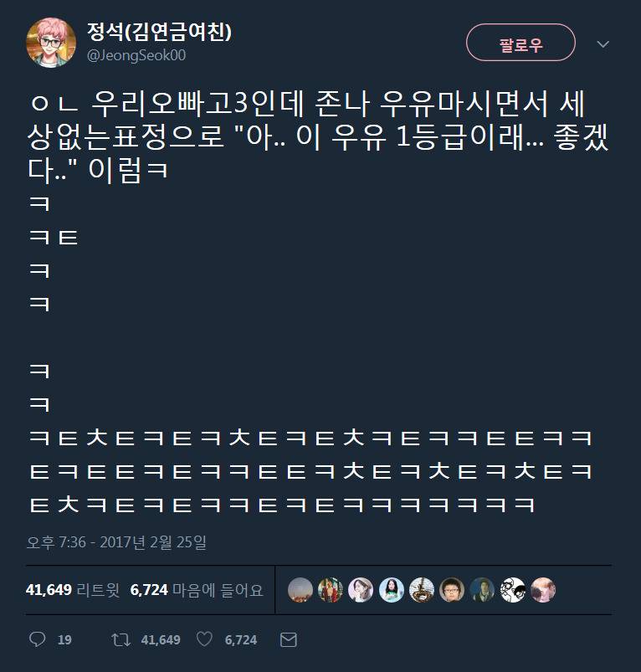Open the author's pink-haired profile avatar
The height and width of the screenshot is (672, 641).
[x=51, y=43]
